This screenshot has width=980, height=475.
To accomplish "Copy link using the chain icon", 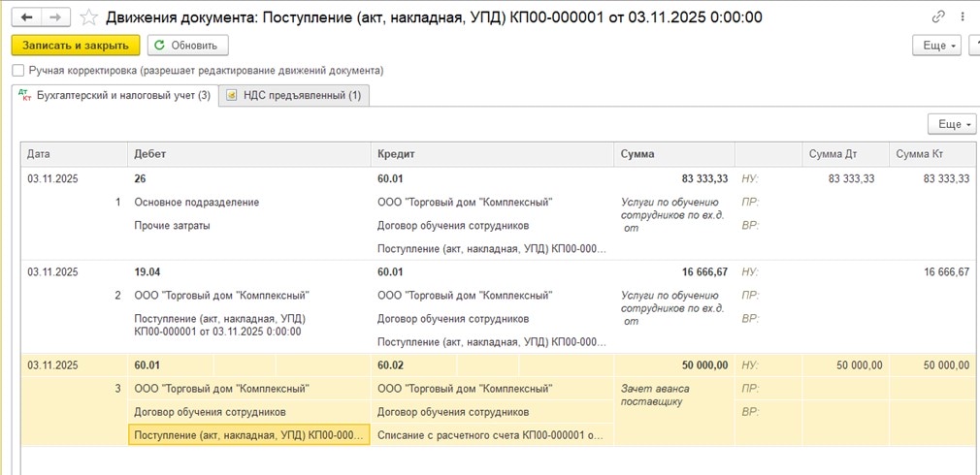I will [x=937, y=17].
